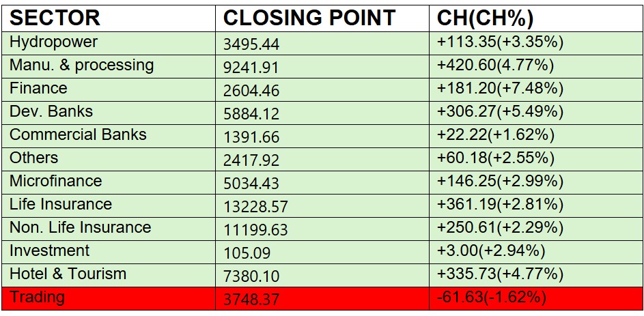Click the Others sector cell

(x=34, y=158)
